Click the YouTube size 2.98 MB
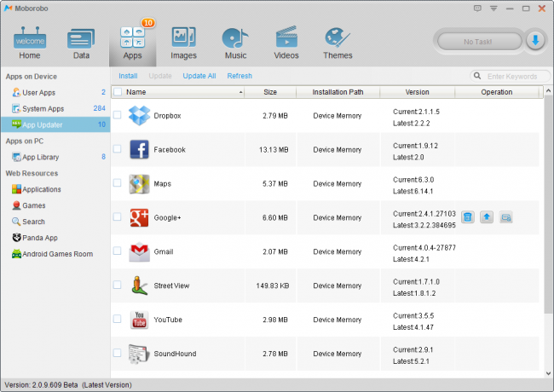This screenshot has width=554, height=392. (x=275, y=320)
